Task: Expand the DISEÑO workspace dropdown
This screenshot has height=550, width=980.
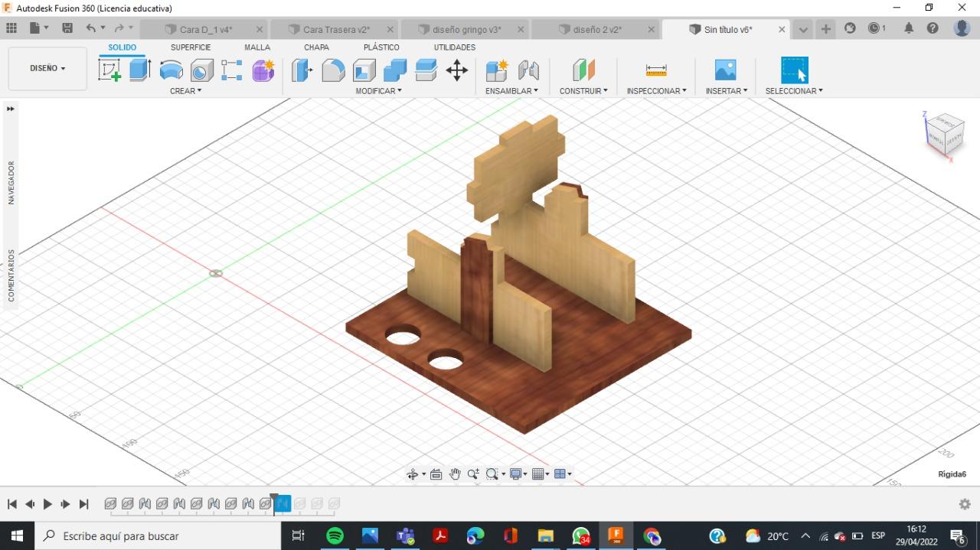Action: [x=47, y=68]
